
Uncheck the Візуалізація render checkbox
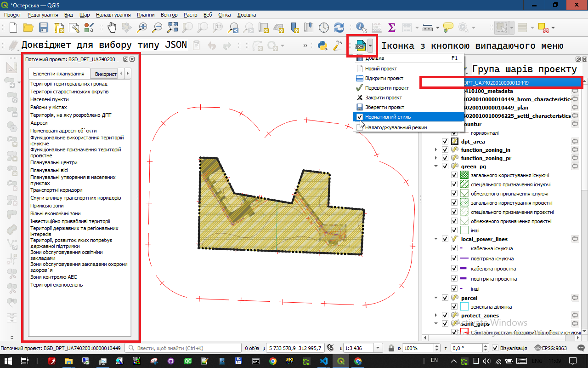(495, 348)
